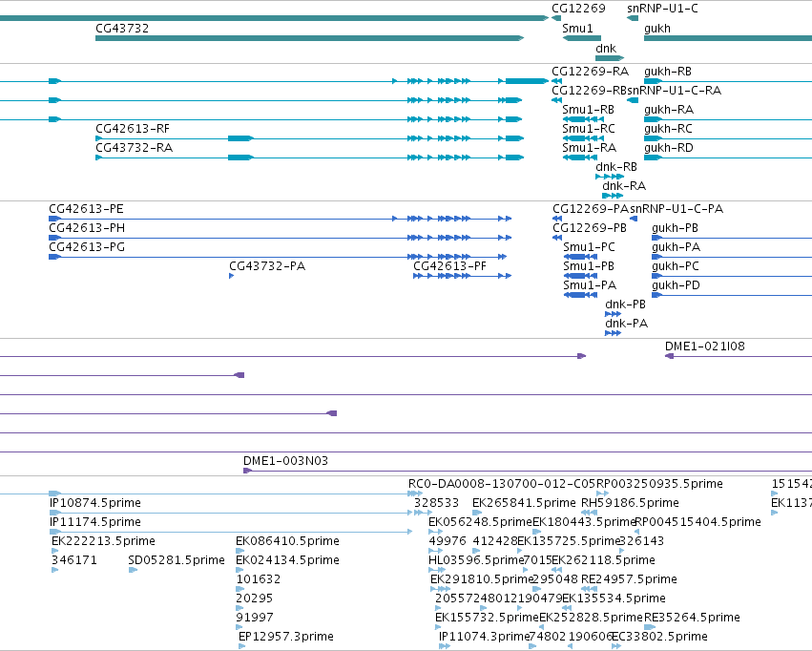Click the RH59186.5prime EST label
Viewport: 812px width, 651px height.
pos(631,503)
